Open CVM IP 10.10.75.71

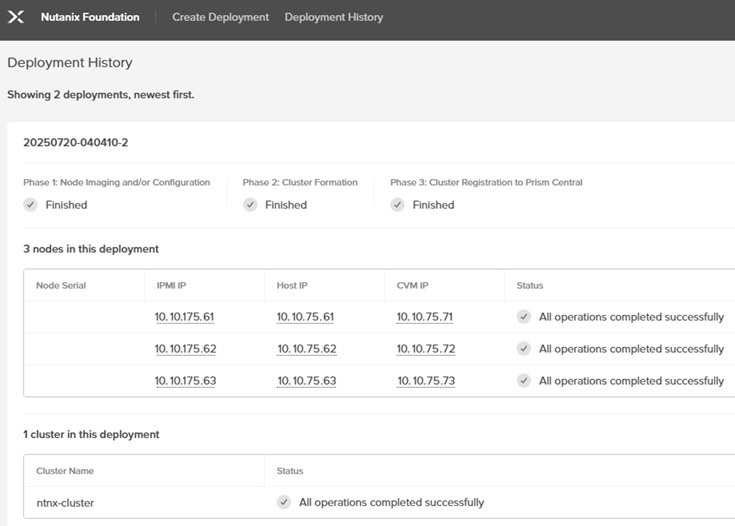point(425,317)
